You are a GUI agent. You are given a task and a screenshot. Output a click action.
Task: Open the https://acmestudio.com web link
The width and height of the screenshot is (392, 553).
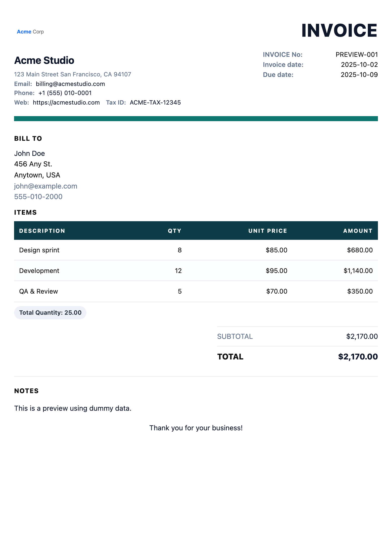click(x=66, y=103)
